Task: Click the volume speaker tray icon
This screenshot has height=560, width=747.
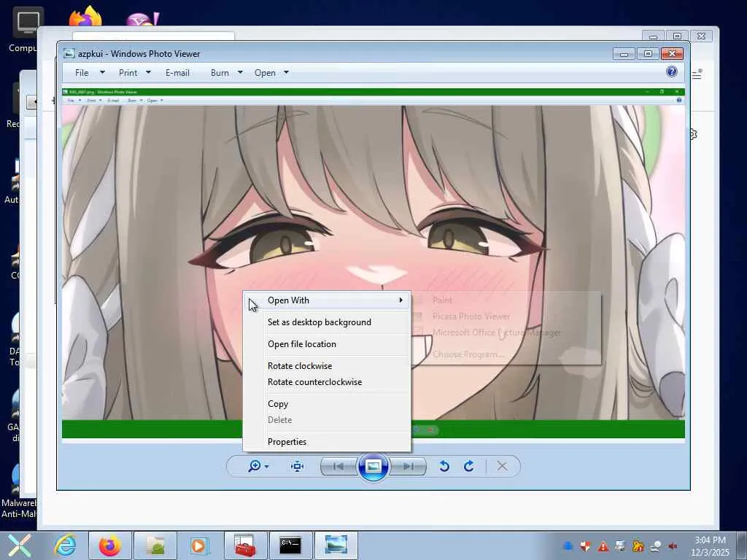Action: [673, 546]
